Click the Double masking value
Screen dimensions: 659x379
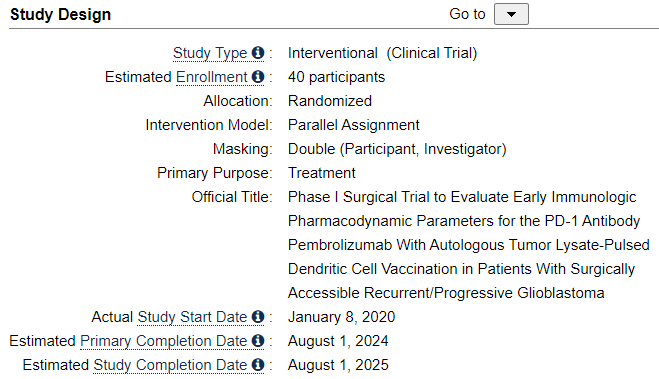(x=397, y=149)
